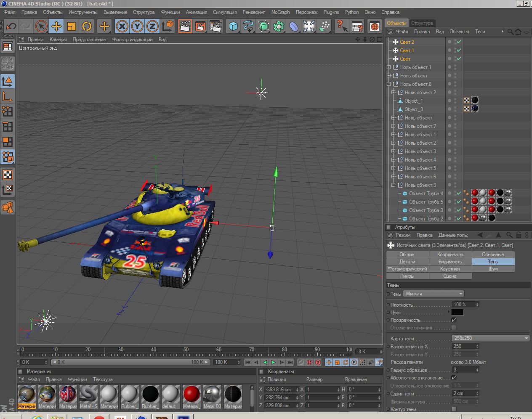Click the coordinate system cube icon
This screenshot has width=532, height=419.
point(168,27)
